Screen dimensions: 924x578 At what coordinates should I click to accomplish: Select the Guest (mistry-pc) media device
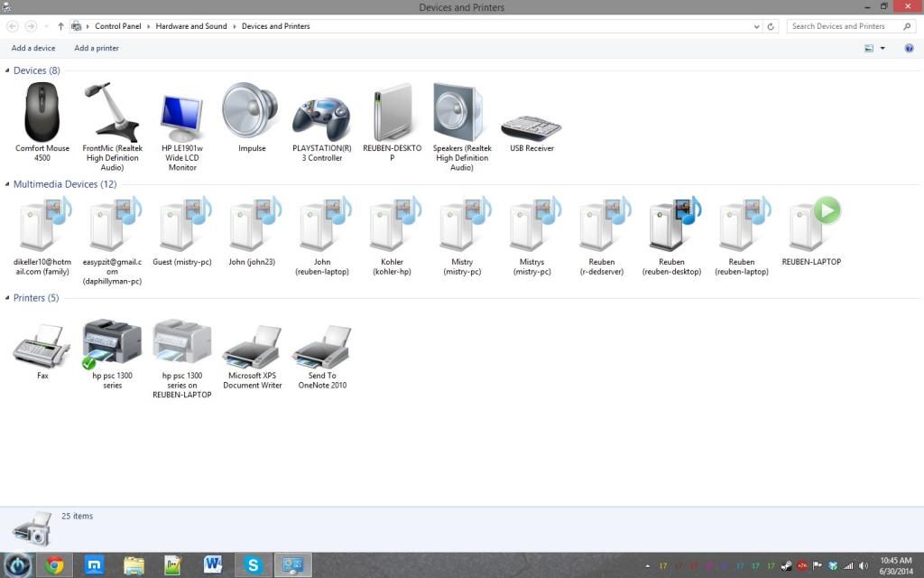click(x=182, y=231)
